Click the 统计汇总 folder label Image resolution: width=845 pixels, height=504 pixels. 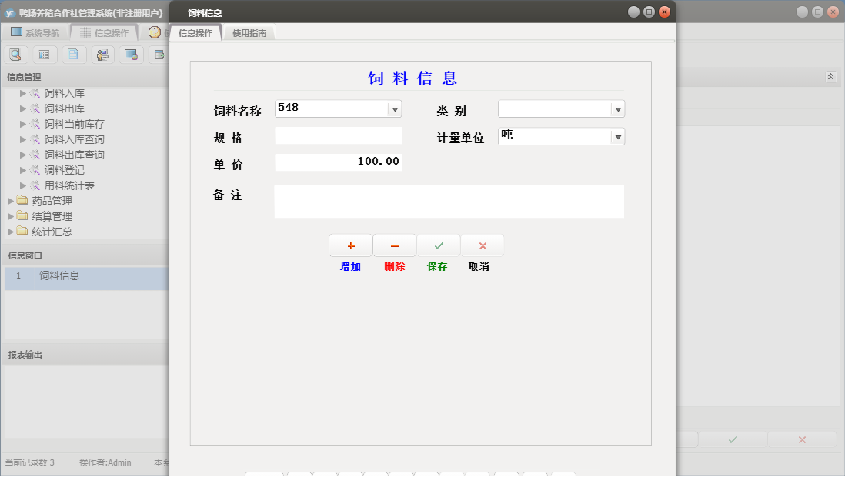pyautogui.click(x=52, y=232)
